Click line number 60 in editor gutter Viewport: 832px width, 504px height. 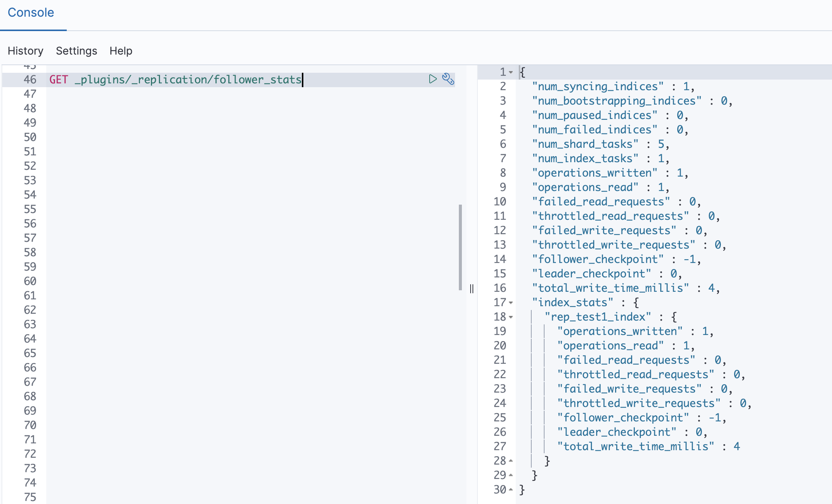[x=30, y=281]
